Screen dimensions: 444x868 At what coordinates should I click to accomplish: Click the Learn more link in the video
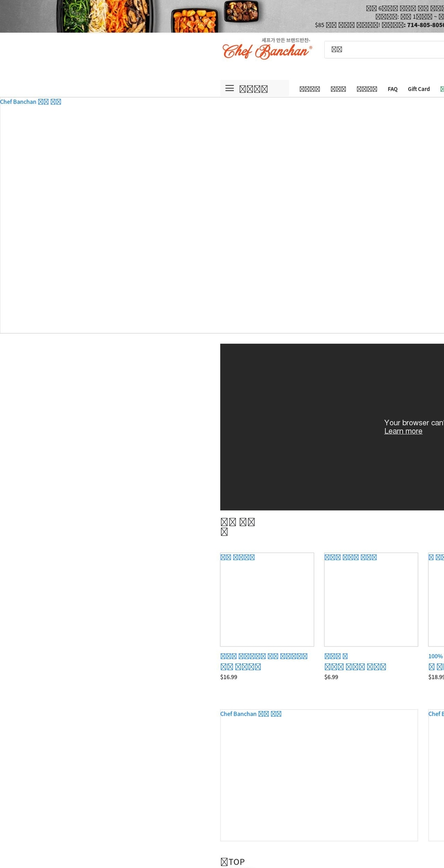tap(403, 431)
